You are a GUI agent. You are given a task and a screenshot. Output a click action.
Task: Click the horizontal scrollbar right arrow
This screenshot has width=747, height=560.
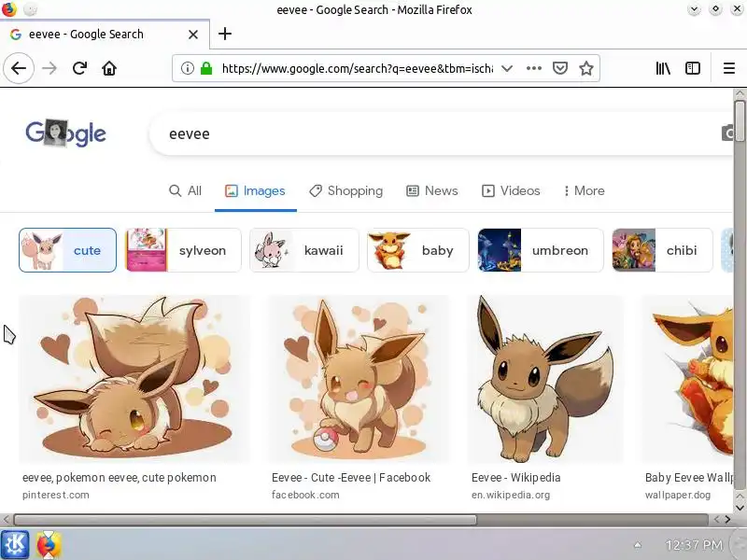[727, 520]
